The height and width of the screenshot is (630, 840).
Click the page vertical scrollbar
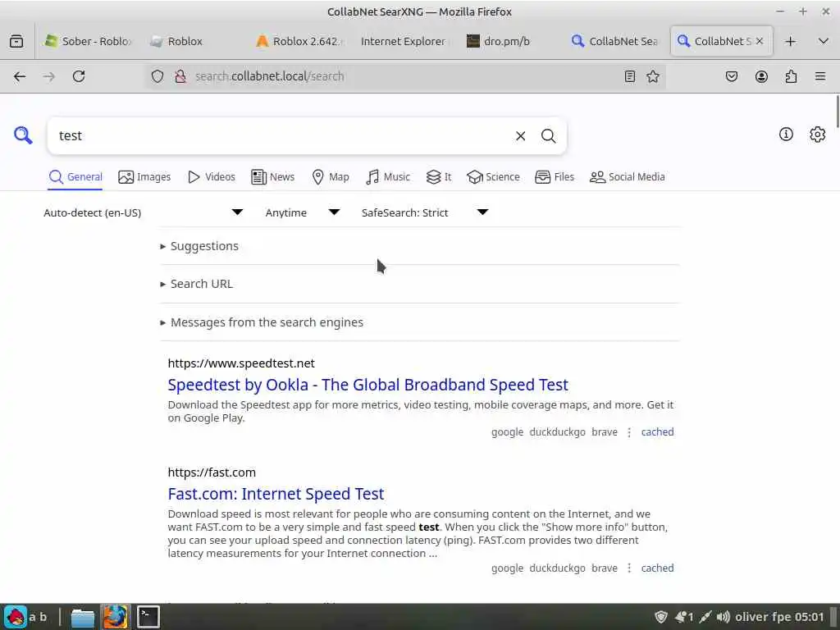click(837, 112)
